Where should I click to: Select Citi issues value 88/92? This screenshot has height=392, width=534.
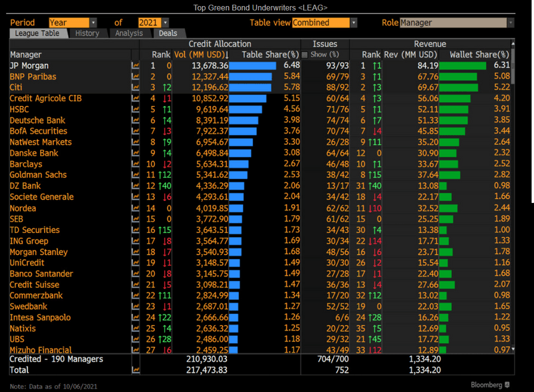pos(337,87)
